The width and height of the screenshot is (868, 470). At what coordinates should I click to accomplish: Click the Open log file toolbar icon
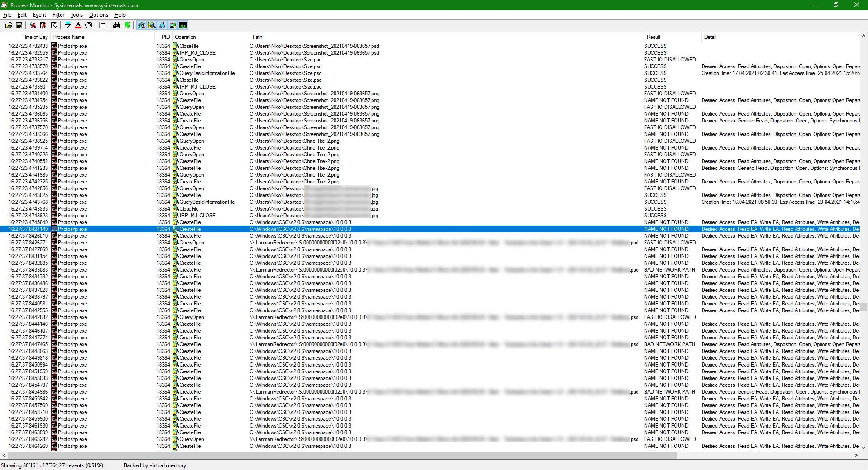pyautogui.click(x=9, y=25)
